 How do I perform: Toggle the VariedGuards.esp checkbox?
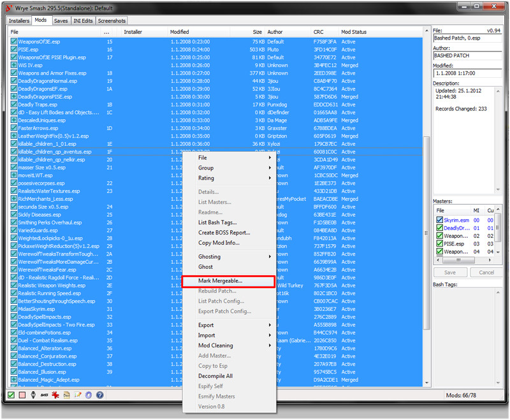(x=13, y=230)
